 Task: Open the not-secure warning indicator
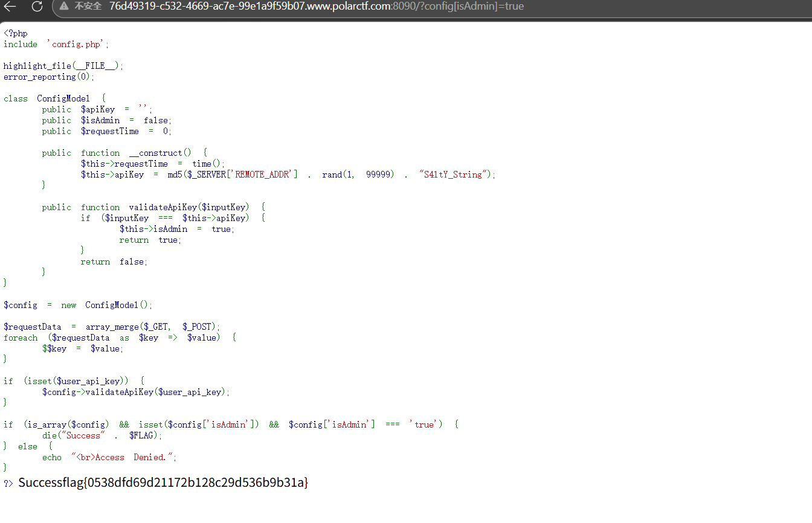point(80,7)
